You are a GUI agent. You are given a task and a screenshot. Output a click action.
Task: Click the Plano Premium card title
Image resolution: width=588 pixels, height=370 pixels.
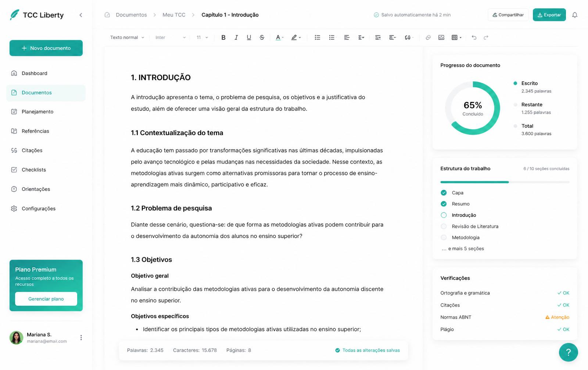tap(36, 269)
